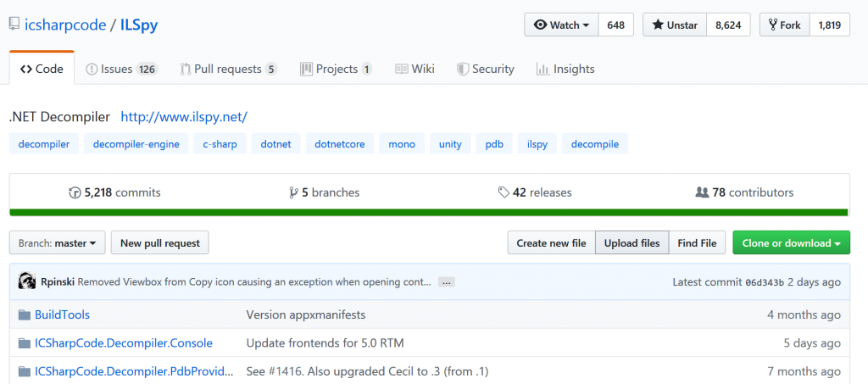This screenshot has width=868, height=384.
Task: Open the Branch: master dropdown
Action: (58, 243)
